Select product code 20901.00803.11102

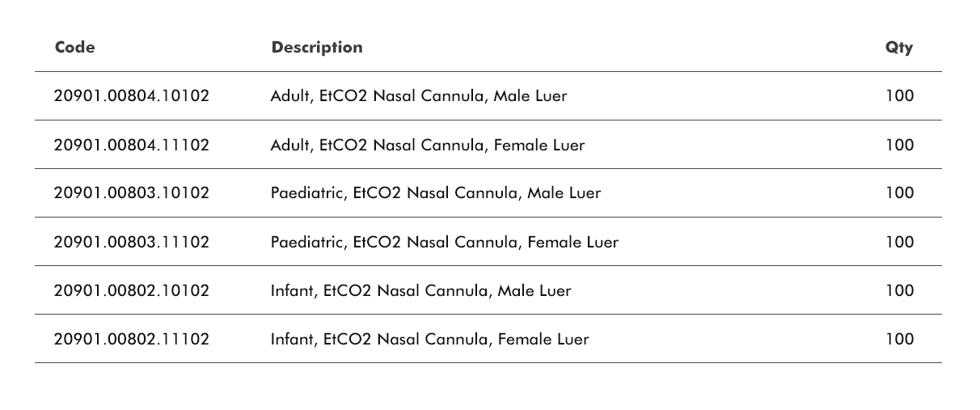tap(132, 243)
